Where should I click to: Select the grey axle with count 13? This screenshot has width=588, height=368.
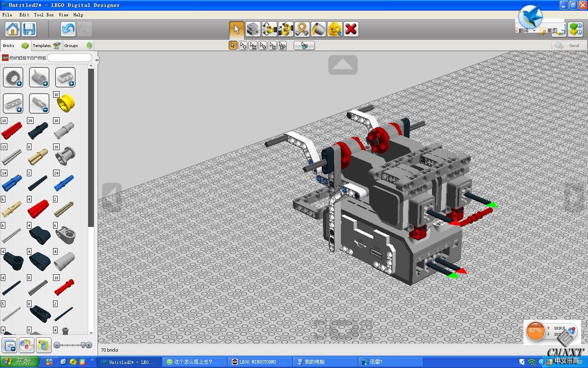point(12,156)
